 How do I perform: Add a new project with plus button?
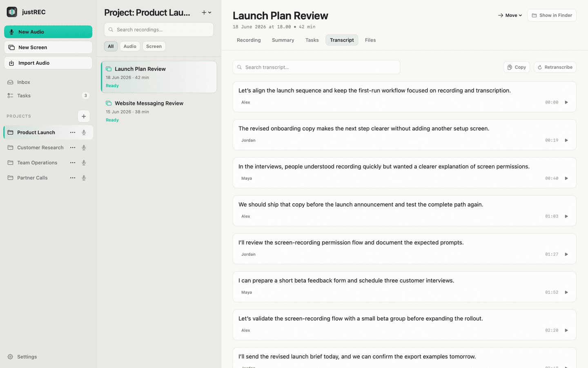(x=84, y=116)
